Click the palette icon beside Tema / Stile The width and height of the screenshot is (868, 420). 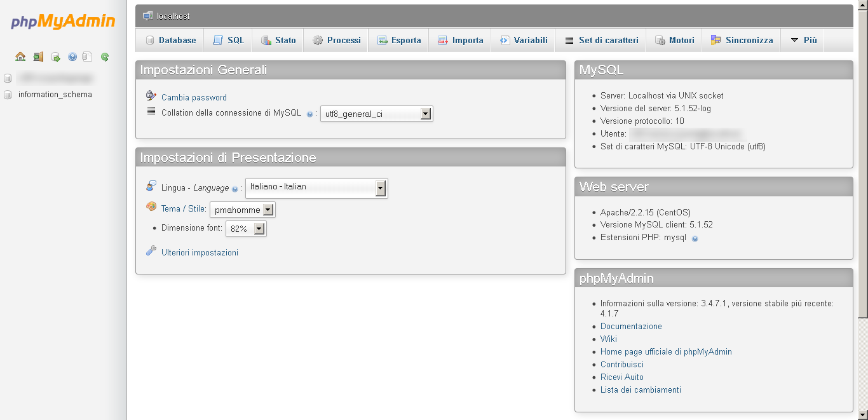pyautogui.click(x=151, y=207)
